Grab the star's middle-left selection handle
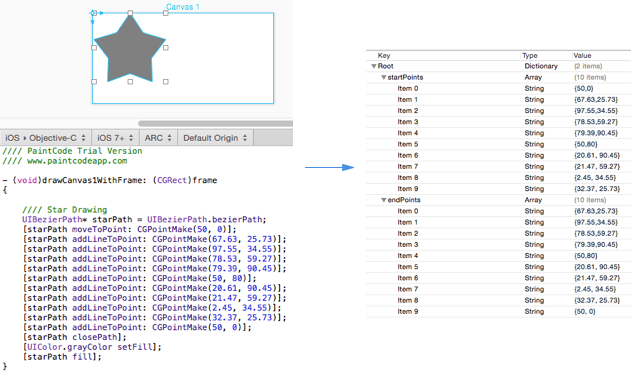Image resolution: width=636 pixels, height=372 pixels. (x=94, y=47)
